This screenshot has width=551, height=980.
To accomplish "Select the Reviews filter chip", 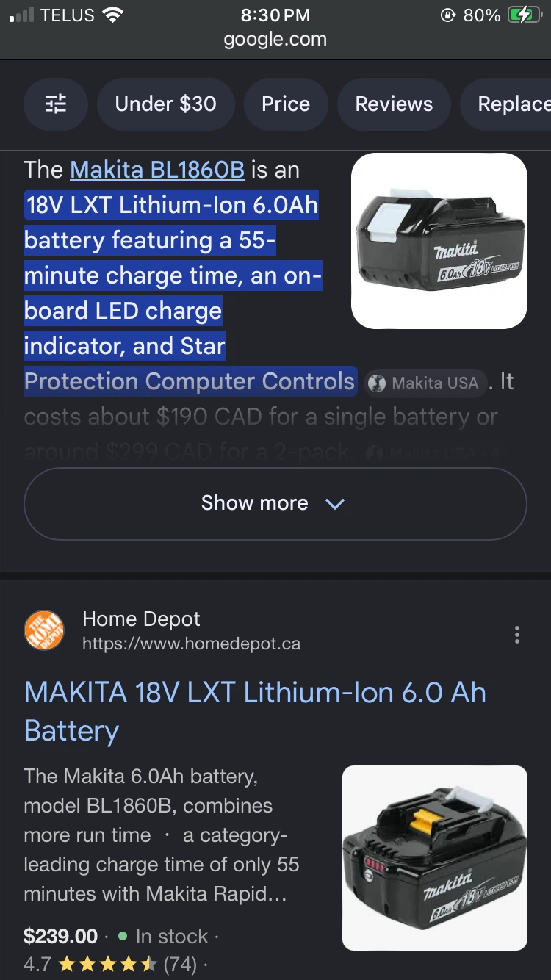I will 395,104.
